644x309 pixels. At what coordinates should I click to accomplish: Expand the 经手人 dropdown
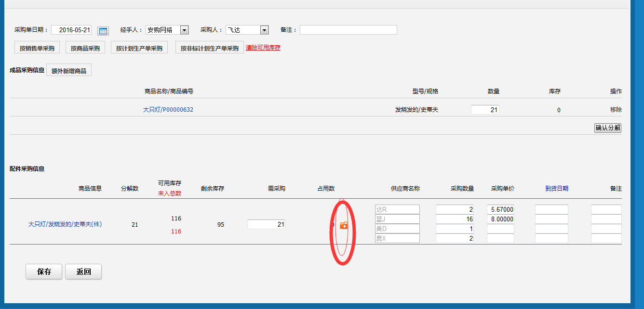pyautogui.click(x=184, y=30)
